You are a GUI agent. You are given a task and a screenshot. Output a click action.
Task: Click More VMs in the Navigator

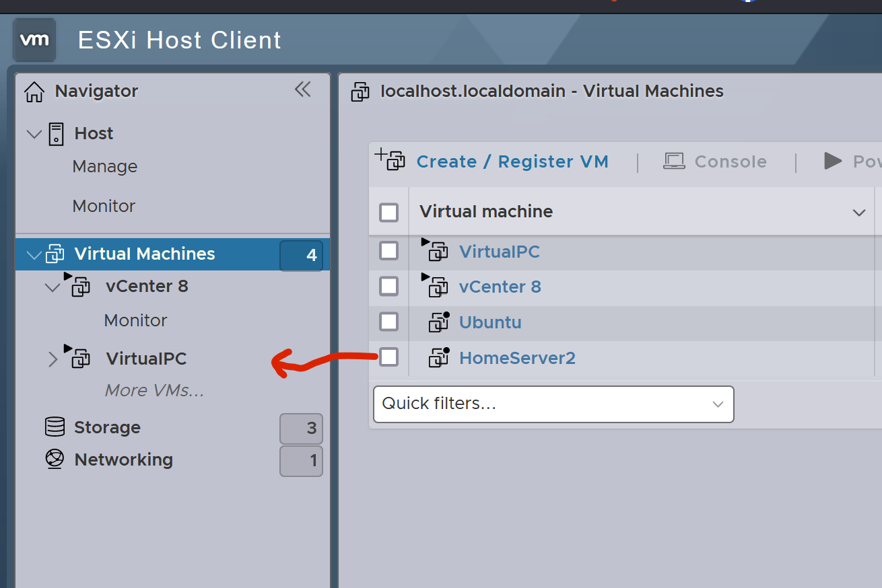(155, 390)
